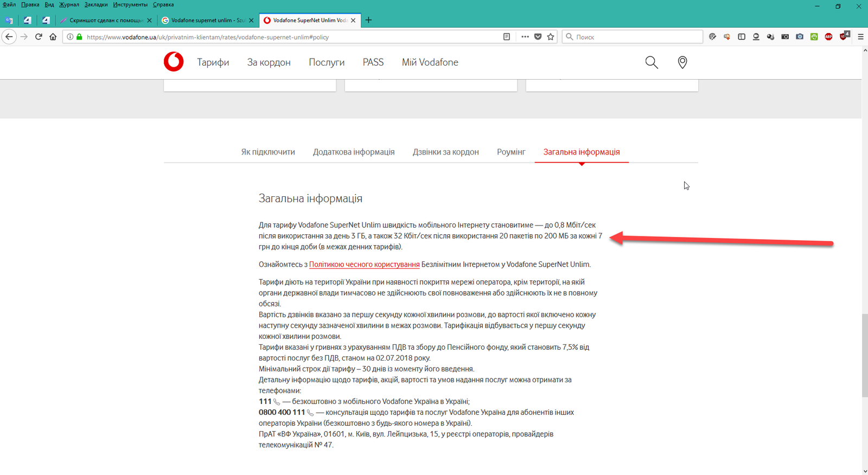Open the store locator map-pin icon
868x475 pixels.
click(682, 62)
